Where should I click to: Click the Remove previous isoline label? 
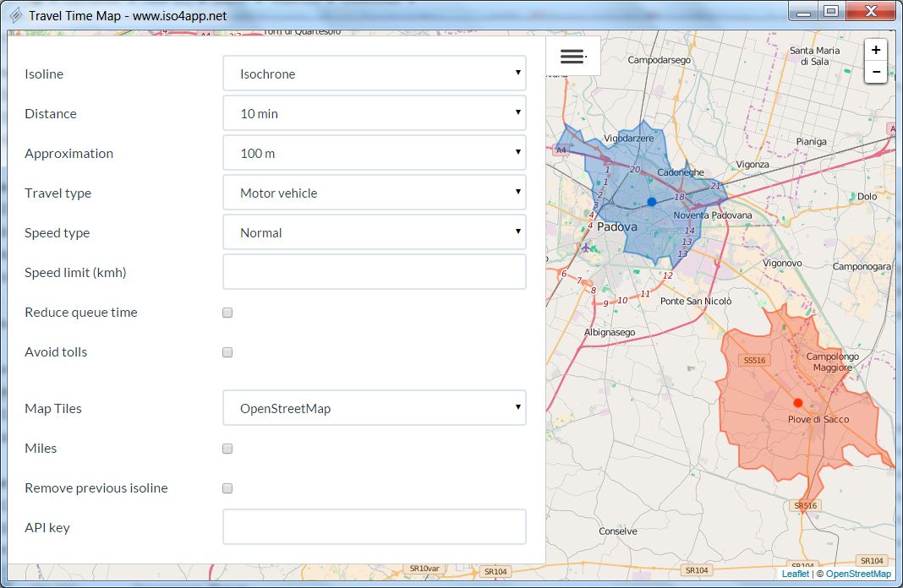(x=96, y=488)
